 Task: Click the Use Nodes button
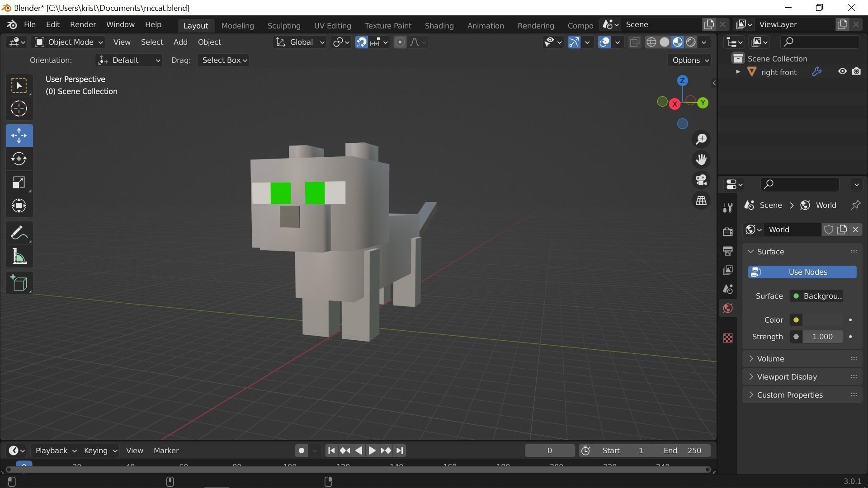(x=802, y=272)
